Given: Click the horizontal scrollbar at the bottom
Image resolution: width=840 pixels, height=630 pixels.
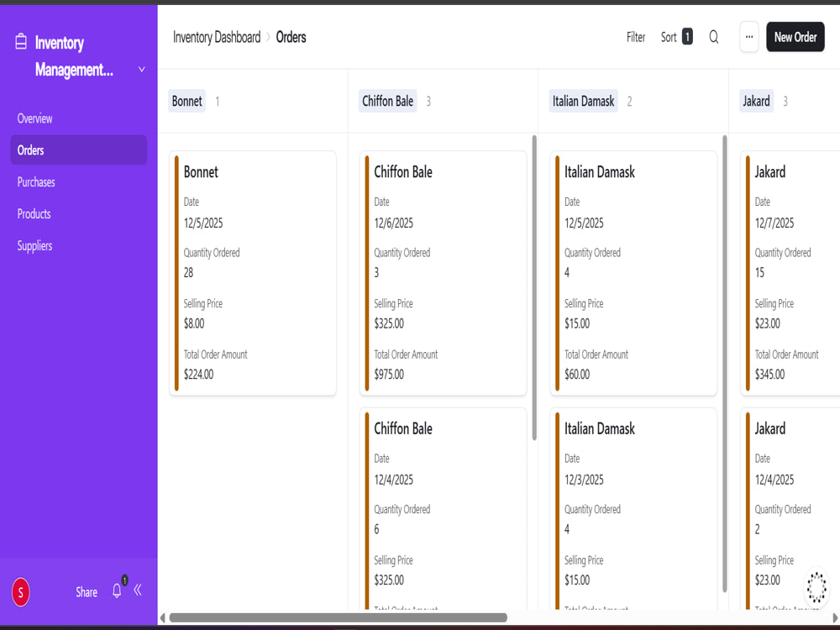Looking at the screenshot, I should pos(338,617).
